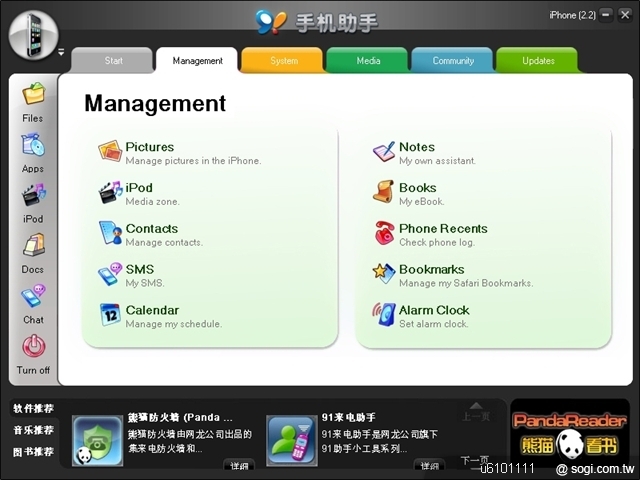
Task: Click the Contacts icon in Management
Action: pos(110,233)
